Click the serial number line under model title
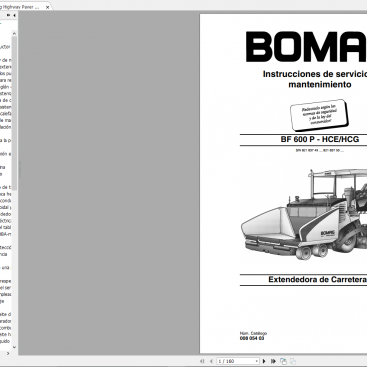The height and width of the screenshot is (367, 367). pos(320,150)
